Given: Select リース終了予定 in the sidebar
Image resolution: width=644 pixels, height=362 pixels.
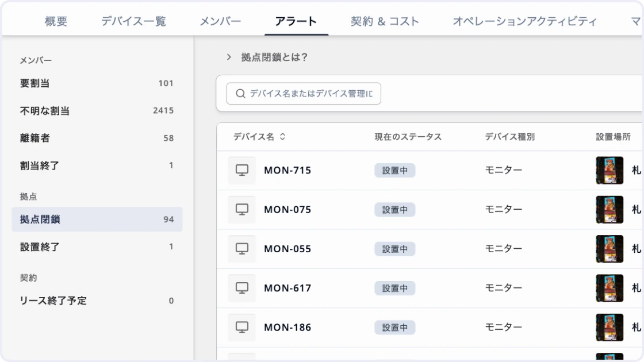Looking at the screenshot, I should [97, 301].
